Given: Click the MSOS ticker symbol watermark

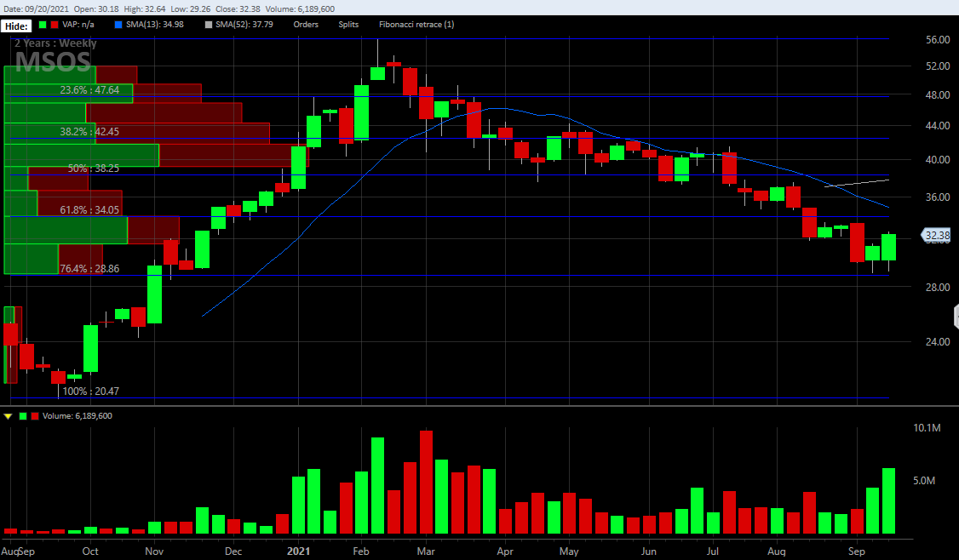Looking at the screenshot, I should 53,61.
